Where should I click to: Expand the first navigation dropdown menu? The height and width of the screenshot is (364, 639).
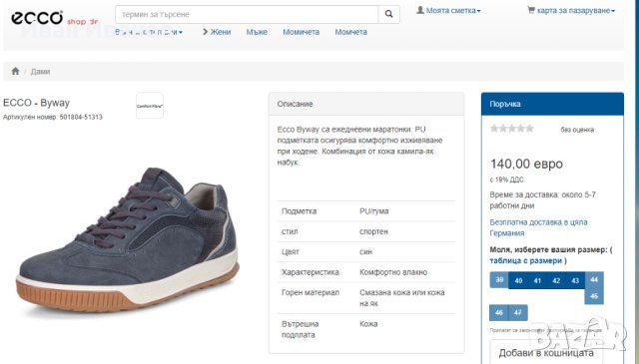[149, 32]
